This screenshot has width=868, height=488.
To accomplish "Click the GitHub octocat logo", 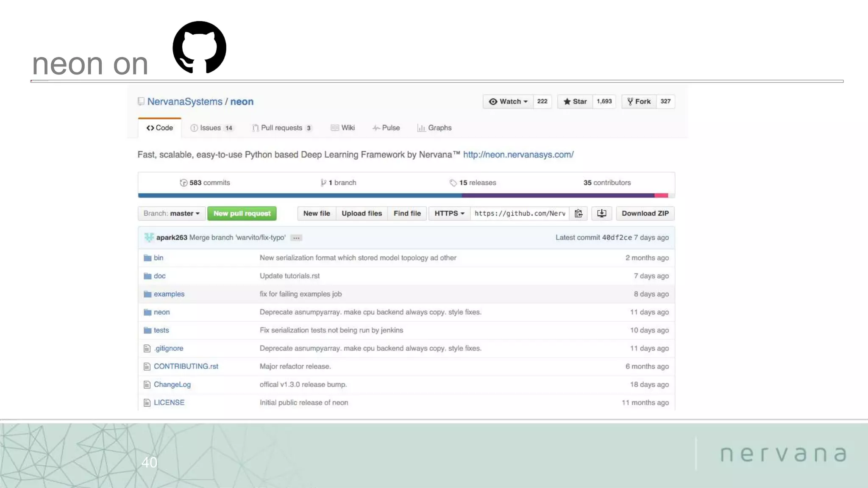I will (200, 47).
